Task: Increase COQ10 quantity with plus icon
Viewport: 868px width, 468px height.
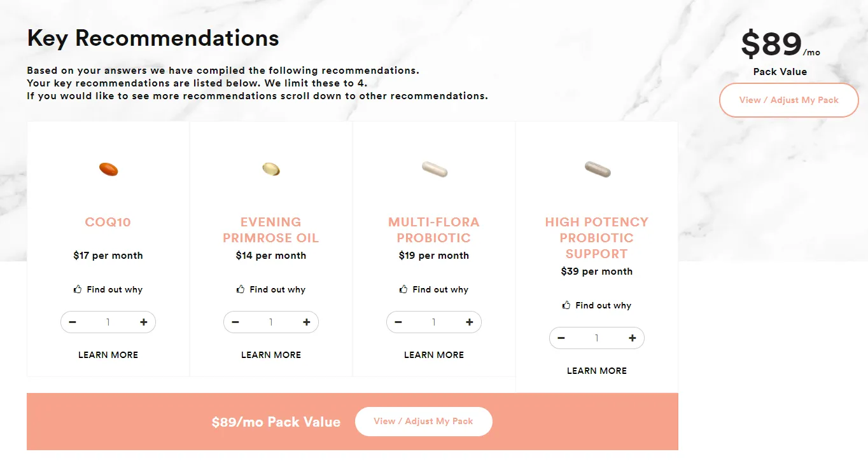Action: click(144, 322)
